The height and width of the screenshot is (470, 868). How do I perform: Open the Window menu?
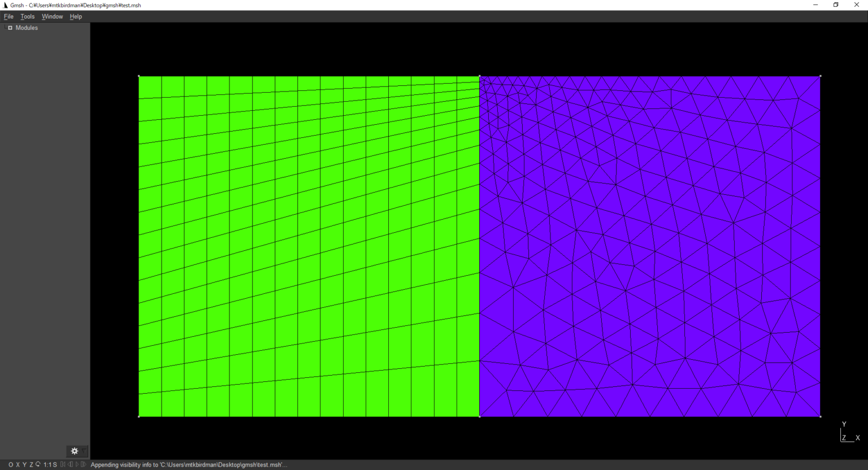(x=52, y=16)
